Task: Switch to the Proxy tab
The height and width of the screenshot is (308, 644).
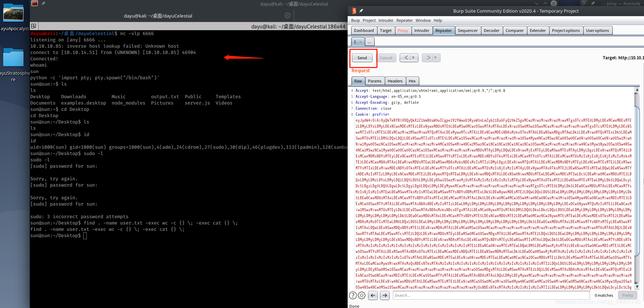Action: pyautogui.click(x=403, y=31)
